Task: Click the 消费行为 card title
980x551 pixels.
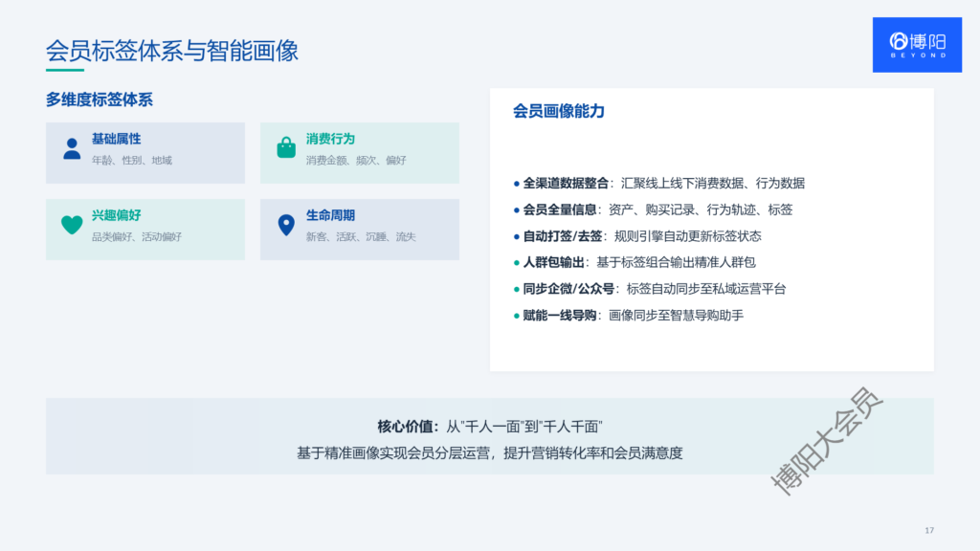Action: [x=330, y=139]
